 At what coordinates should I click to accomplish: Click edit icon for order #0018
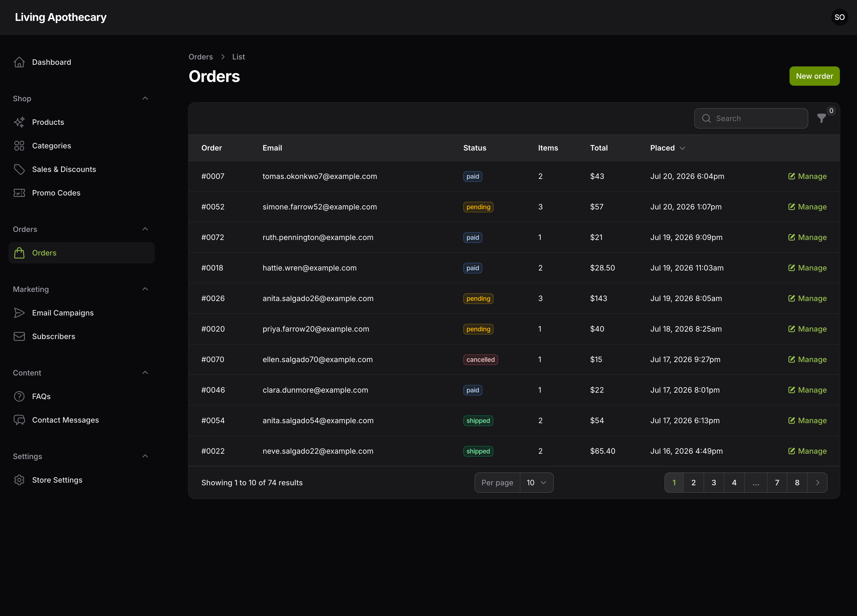(x=792, y=268)
